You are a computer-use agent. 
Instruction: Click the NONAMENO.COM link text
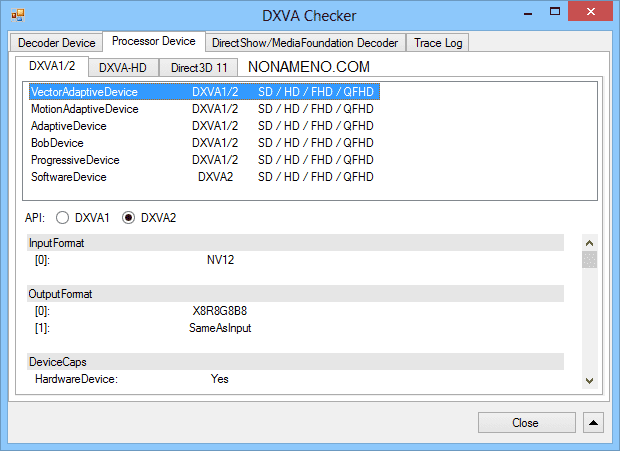pos(309,67)
